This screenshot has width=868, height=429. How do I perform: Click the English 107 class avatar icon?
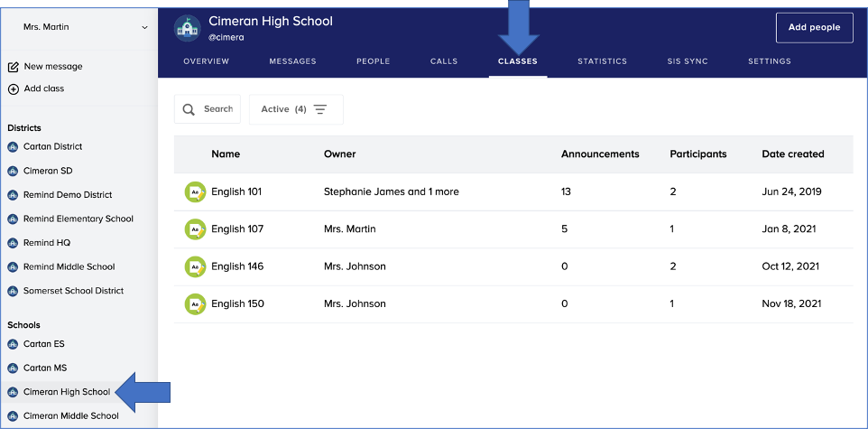pos(195,229)
